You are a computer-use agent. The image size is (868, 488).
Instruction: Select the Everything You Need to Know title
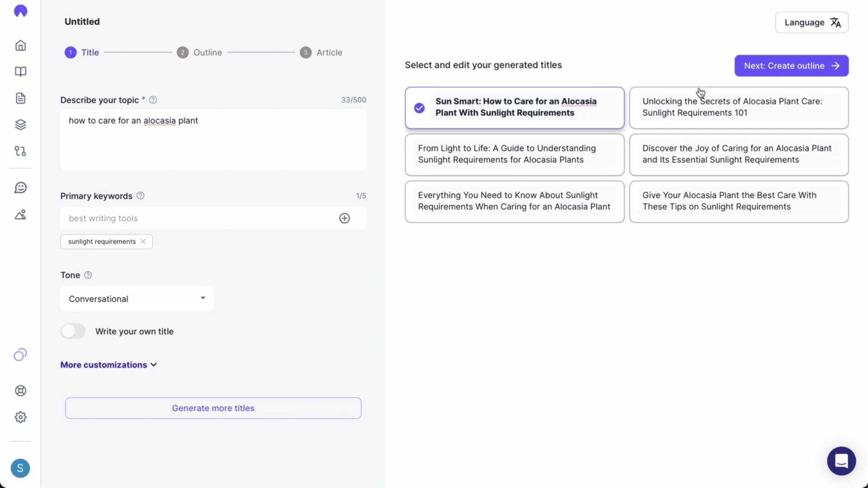coord(514,202)
